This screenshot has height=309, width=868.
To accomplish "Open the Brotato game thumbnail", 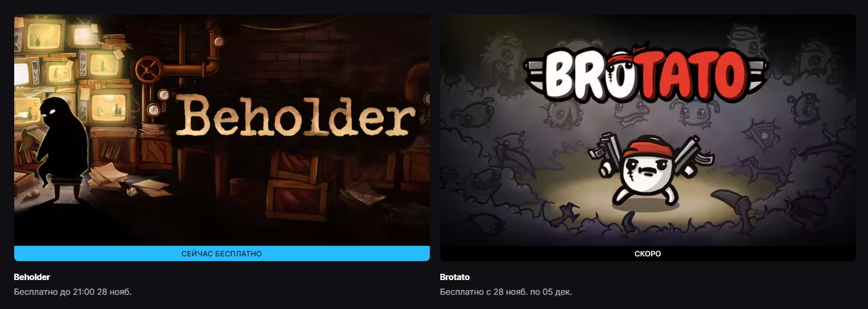I will (648, 130).
